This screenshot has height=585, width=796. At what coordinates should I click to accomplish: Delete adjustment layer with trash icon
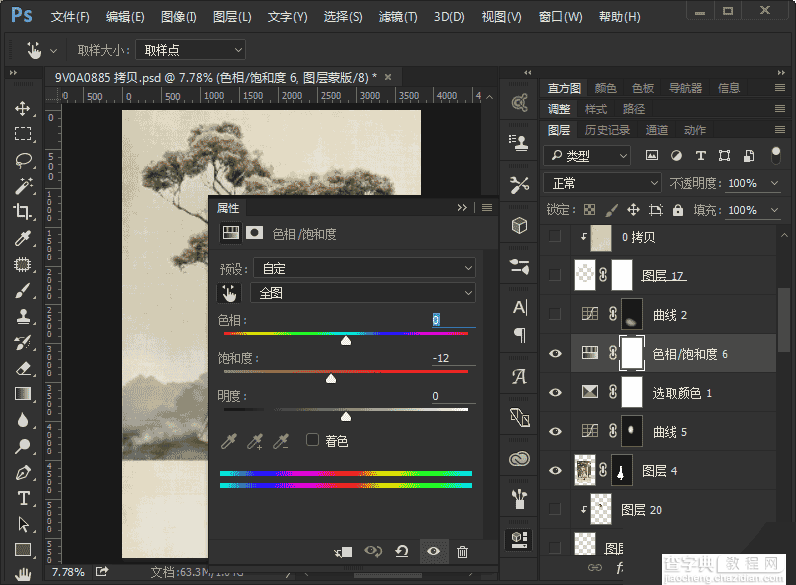click(x=462, y=551)
